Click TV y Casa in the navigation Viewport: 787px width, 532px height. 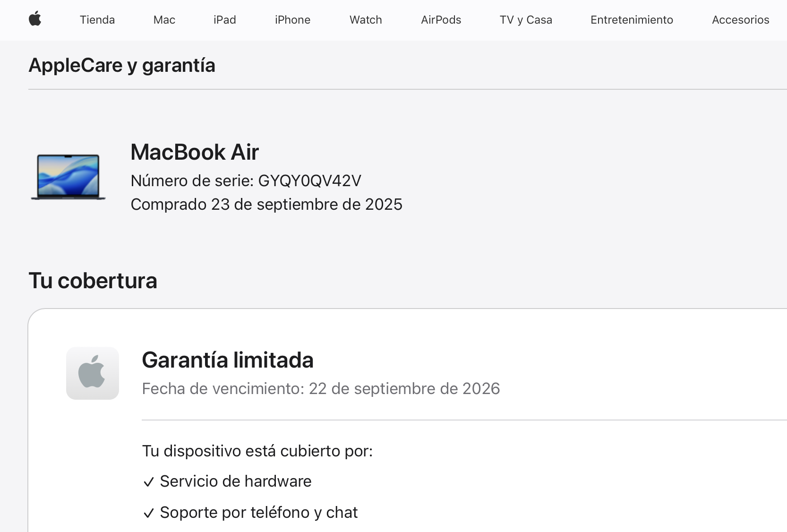pos(526,20)
